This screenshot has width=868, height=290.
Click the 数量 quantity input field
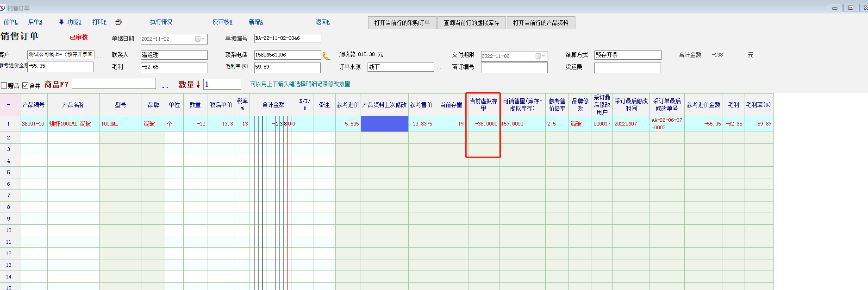pyautogui.click(x=222, y=84)
